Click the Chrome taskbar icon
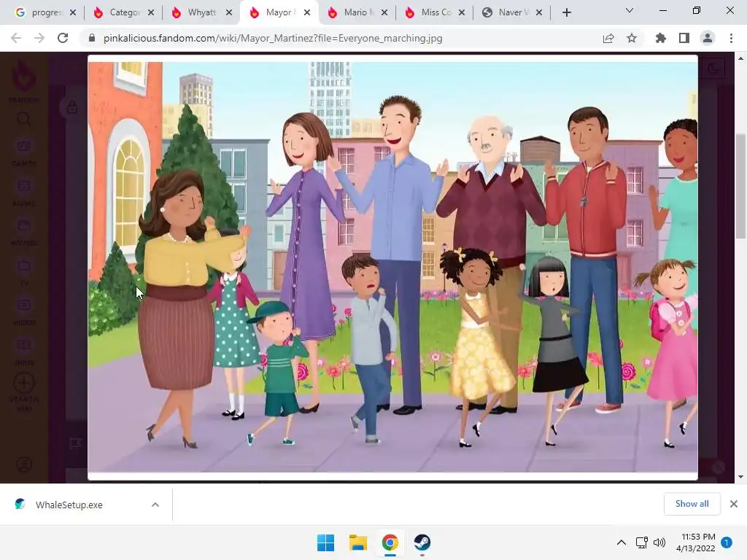The image size is (747, 560). point(390,542)
